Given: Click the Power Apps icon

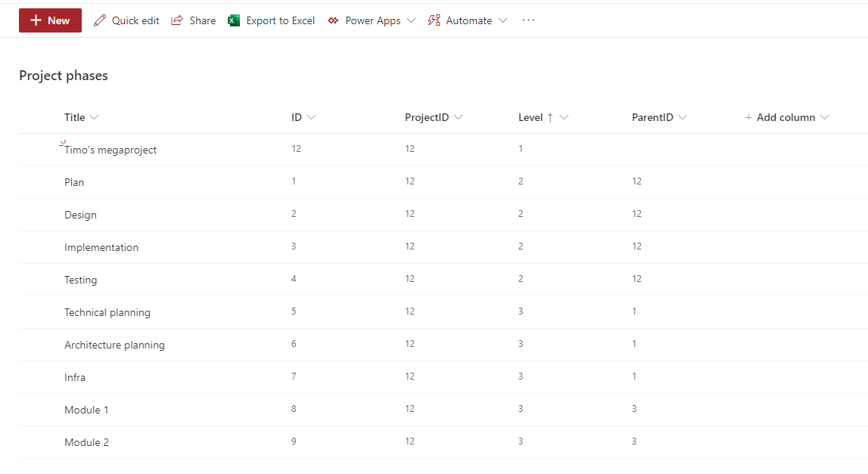Looking at the screenshot, I should click(x=333, y=20).
